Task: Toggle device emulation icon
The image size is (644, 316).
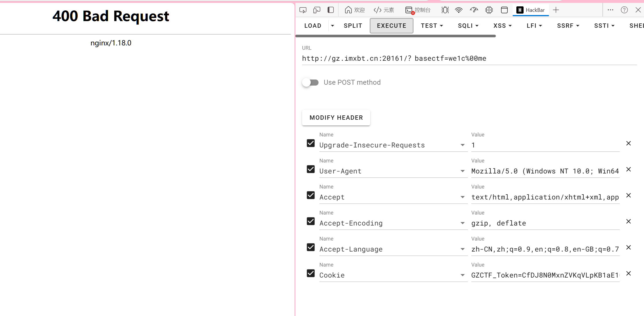Action: point(317,10)
